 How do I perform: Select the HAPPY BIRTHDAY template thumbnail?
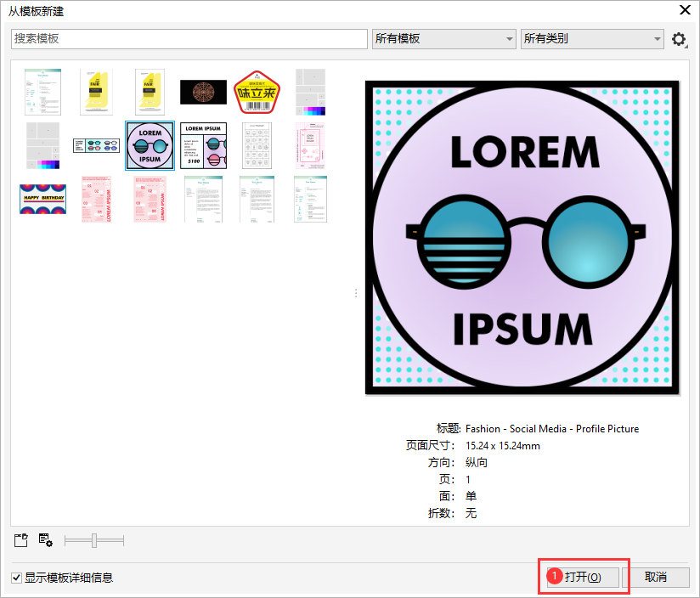pos(42,199)
